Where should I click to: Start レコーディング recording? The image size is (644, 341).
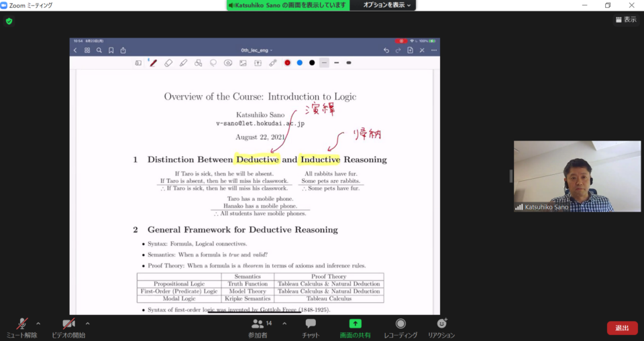[x=400, y=328]
